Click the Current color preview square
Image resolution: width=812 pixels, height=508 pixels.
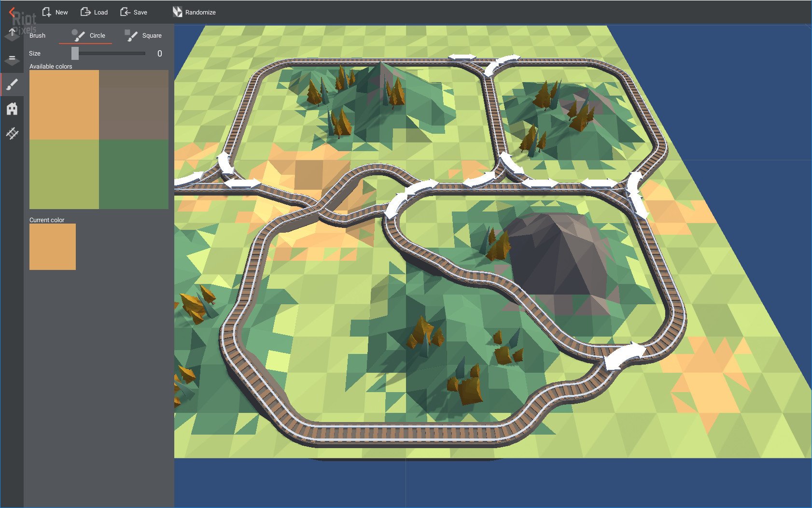[x=53, y=247]
